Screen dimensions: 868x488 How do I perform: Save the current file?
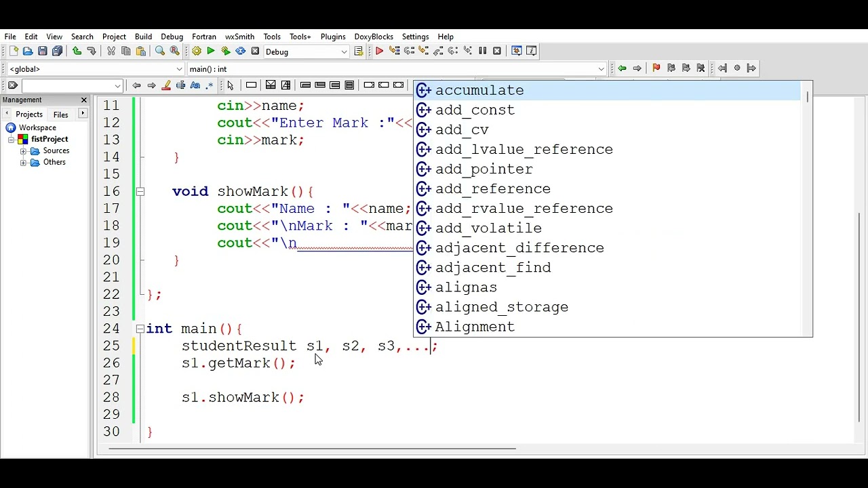(43, 52)
